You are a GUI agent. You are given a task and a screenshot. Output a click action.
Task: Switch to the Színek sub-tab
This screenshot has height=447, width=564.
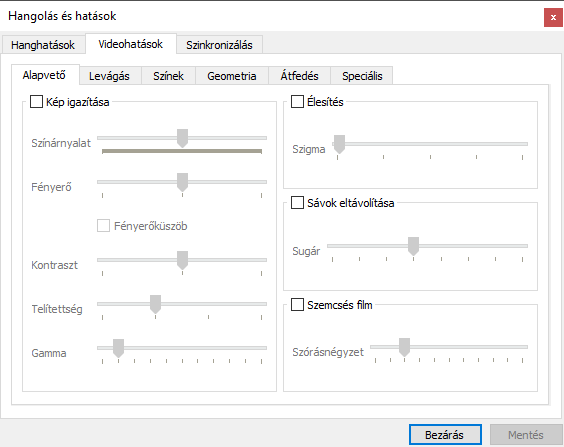pos(168,76)
